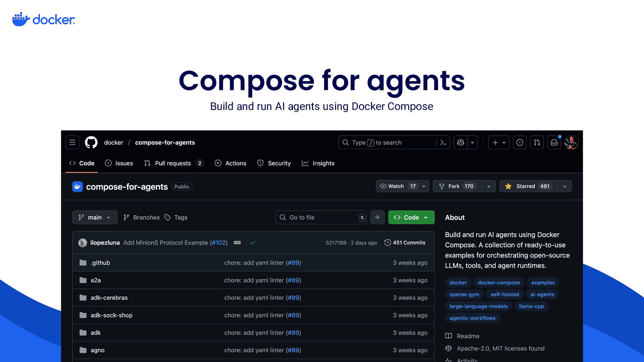Click the a2a row folder icon
Screen dimensions: 644x362
point(83,280)
